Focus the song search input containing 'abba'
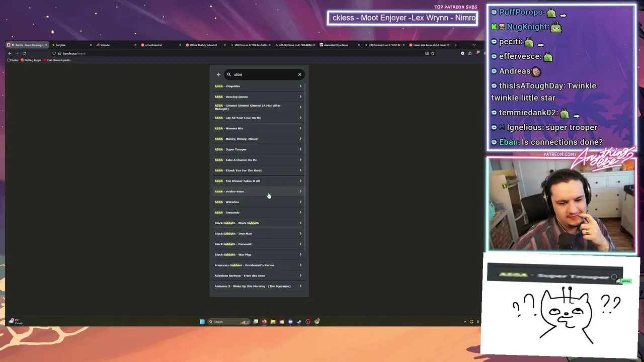This screenshot has width=644, height=362. tap(264, 74)
